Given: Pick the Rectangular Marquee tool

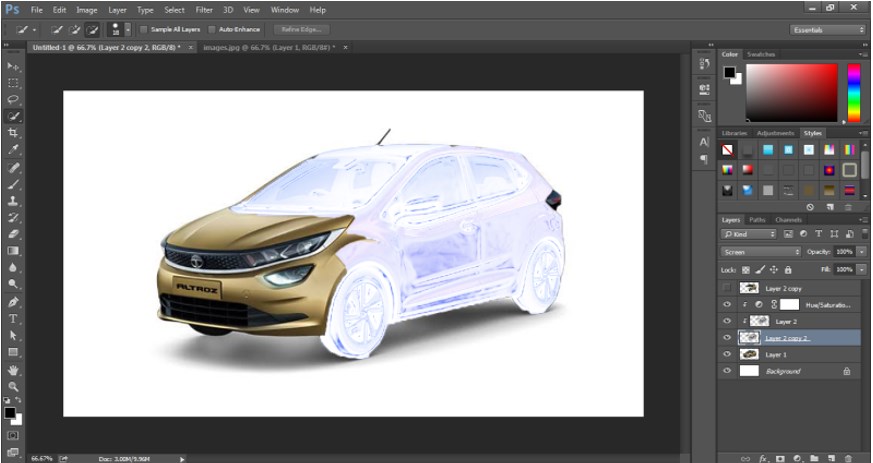Looking at the screenshot, I should pos(13,82).
